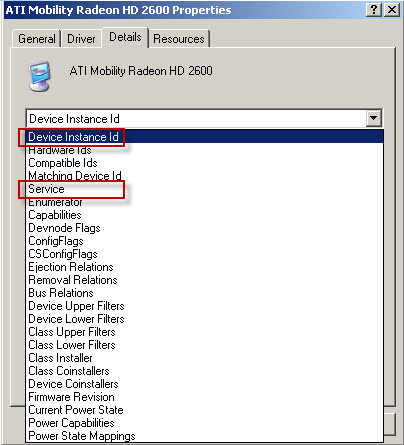The width and height of the screenshot is (404, 445).
Task: Switch to the Resources tab
Action: click(x=179, y=39)
